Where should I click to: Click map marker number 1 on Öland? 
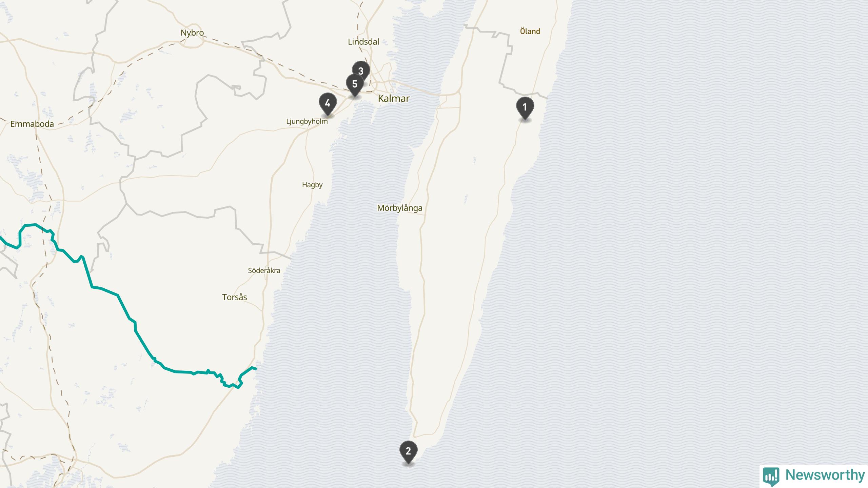click(x=525, y=108)
